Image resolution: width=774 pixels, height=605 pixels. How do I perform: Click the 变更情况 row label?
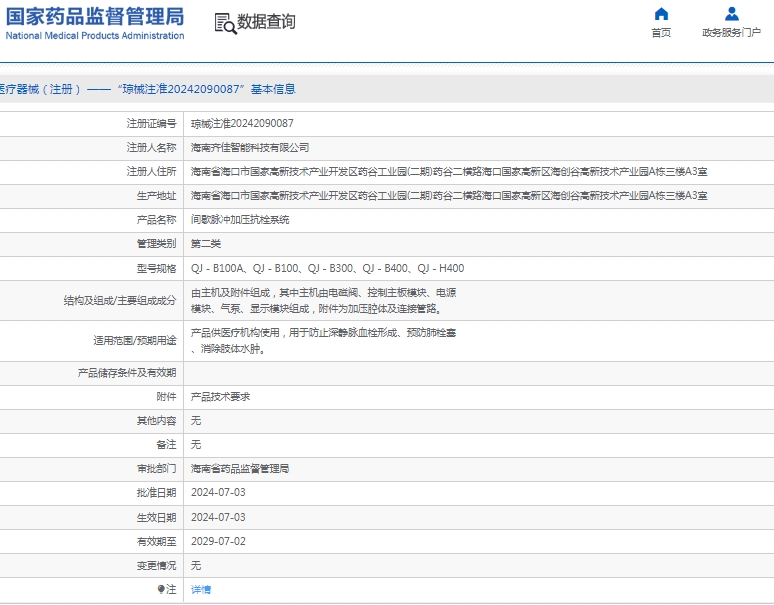(x=156, y=566)
